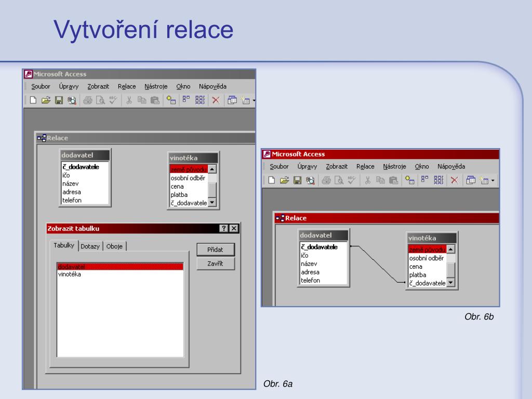Viewport: 532px width, 399px height.
Task: Switch to Oboje tab in Zobrazit tabulku
Action: [114, 246]
